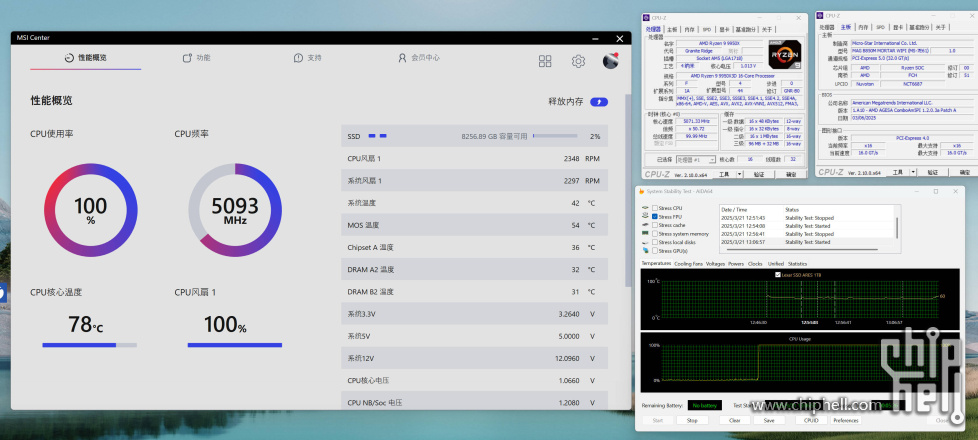Click Save button in AIDA64
978x440 pixels.
tap(768, 421)
